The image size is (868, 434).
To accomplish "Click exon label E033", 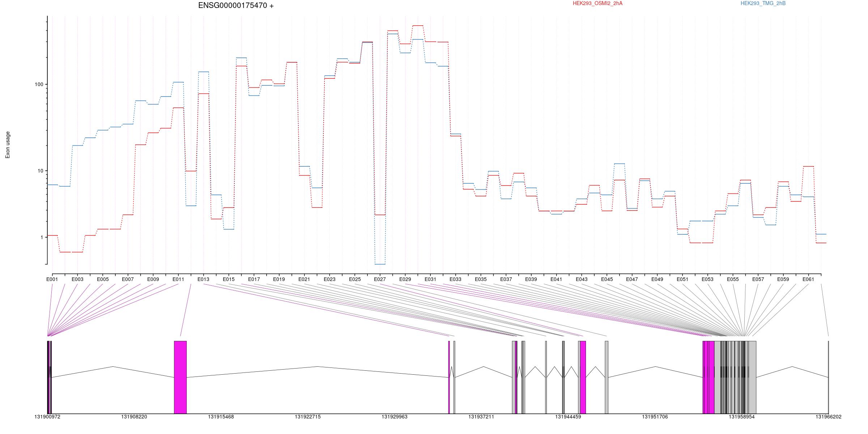I will (455, 279).
